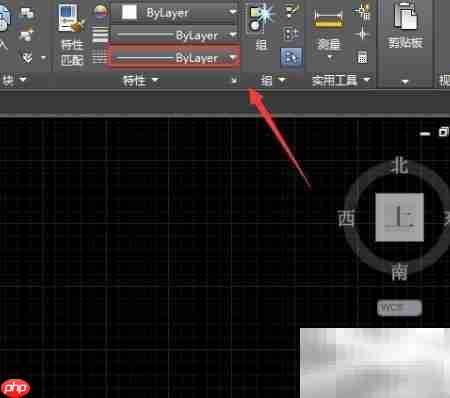Restore the drawing viewport window button
The height and width of the screenshot is (398, 450).
[x=443, y=132]
